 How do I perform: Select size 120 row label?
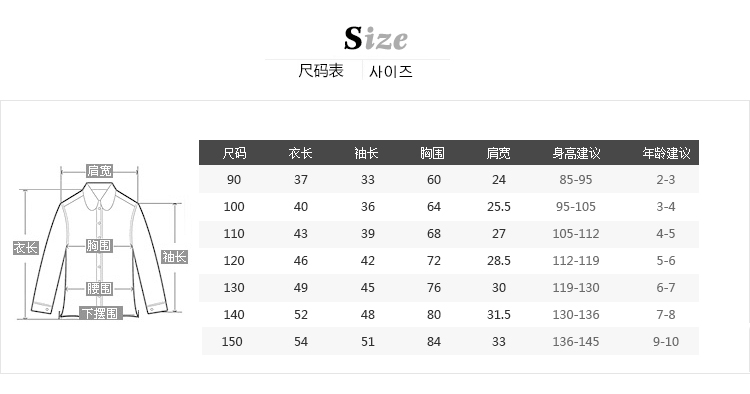[234, 261]
